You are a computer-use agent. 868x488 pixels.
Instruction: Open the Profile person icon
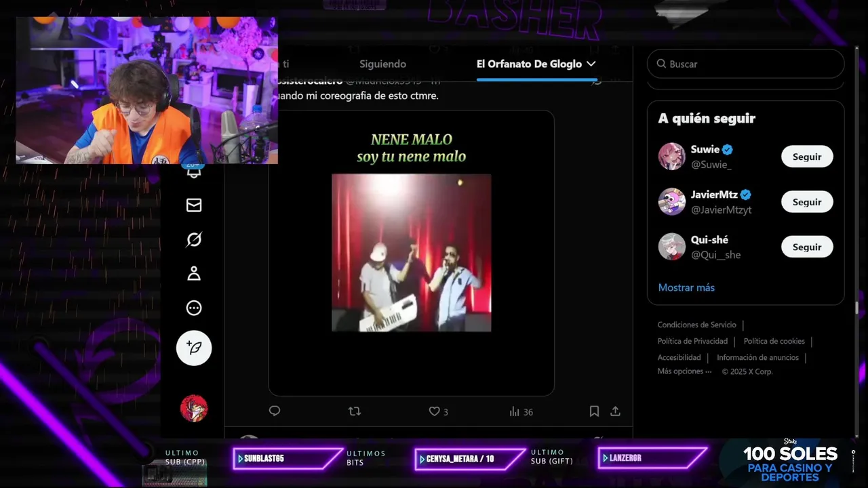[x=194, y=274]
